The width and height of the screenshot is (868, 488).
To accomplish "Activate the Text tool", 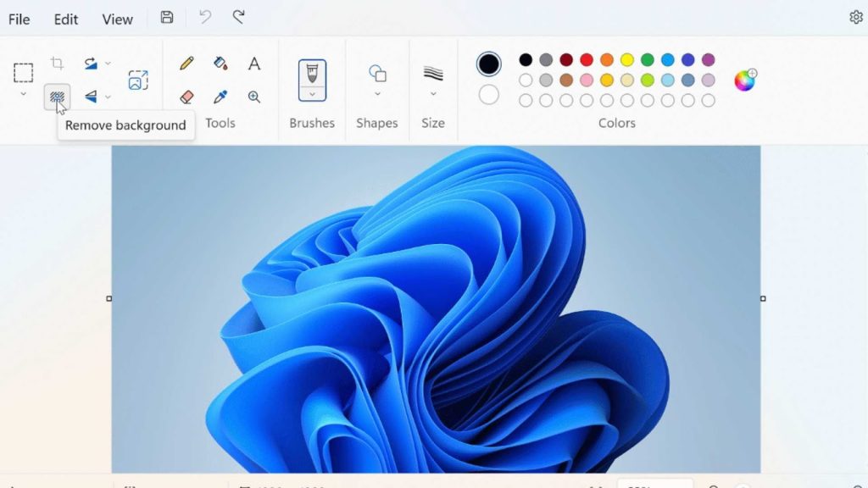I will coord(253,64).
